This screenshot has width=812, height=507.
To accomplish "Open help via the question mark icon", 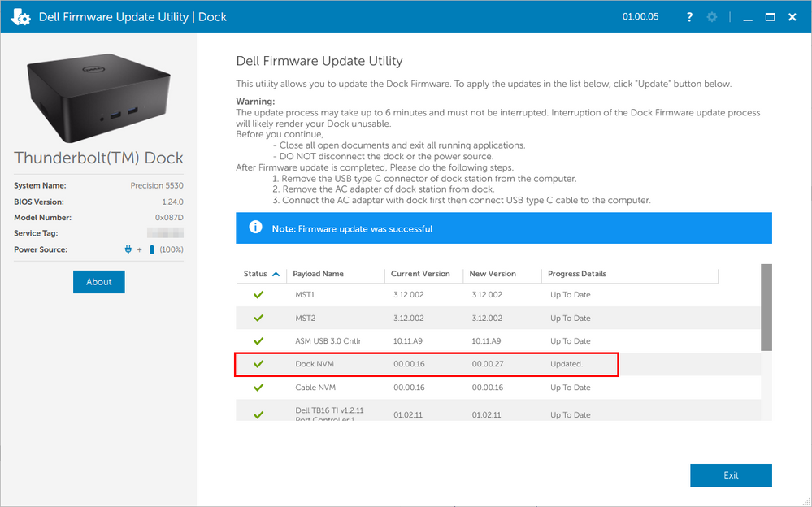I will 689,17.
